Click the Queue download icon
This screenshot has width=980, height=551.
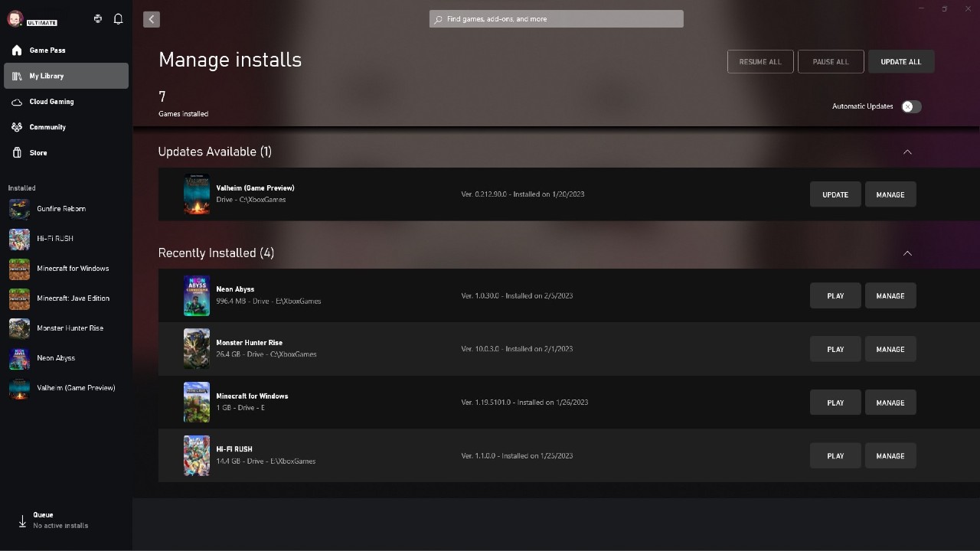[x=22, y=521]
